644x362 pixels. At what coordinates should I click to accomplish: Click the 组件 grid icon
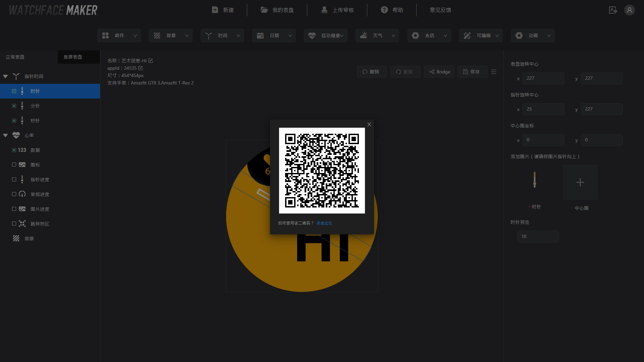click(x=106, y=36)
